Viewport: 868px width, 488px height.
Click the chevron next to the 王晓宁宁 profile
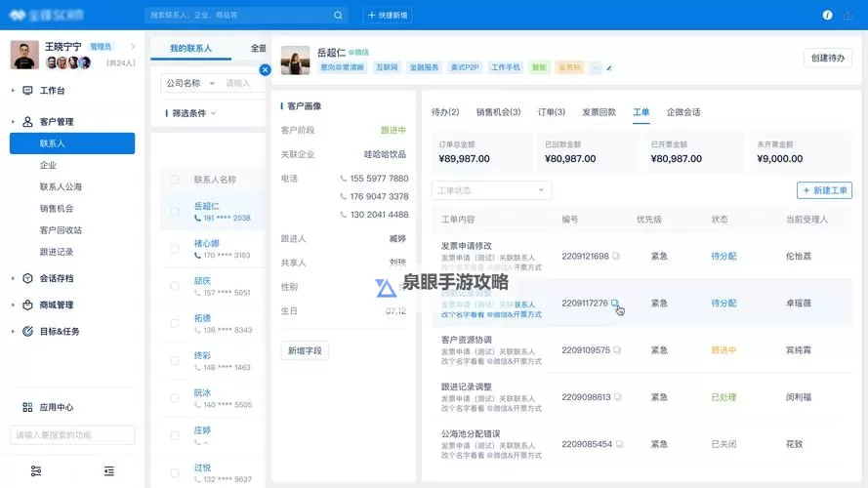(133, 47)
